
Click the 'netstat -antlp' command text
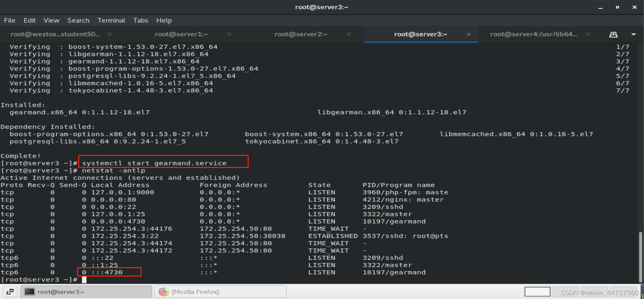pos(113,171)
